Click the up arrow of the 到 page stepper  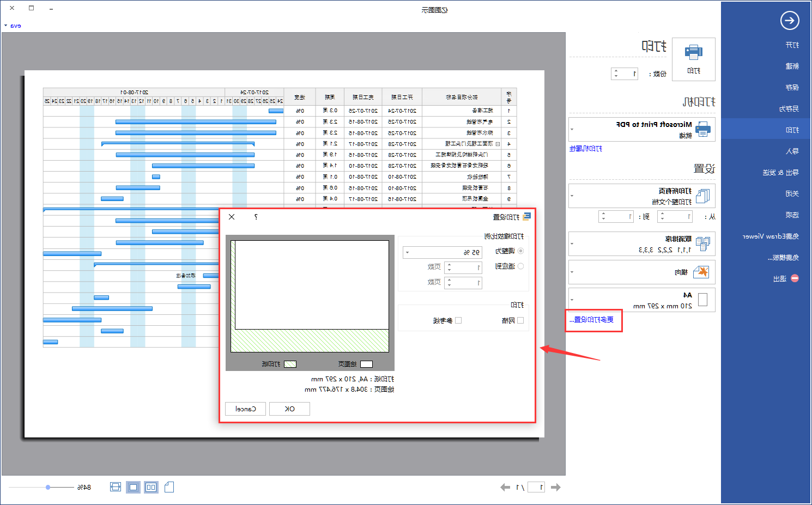coord(604,214)
